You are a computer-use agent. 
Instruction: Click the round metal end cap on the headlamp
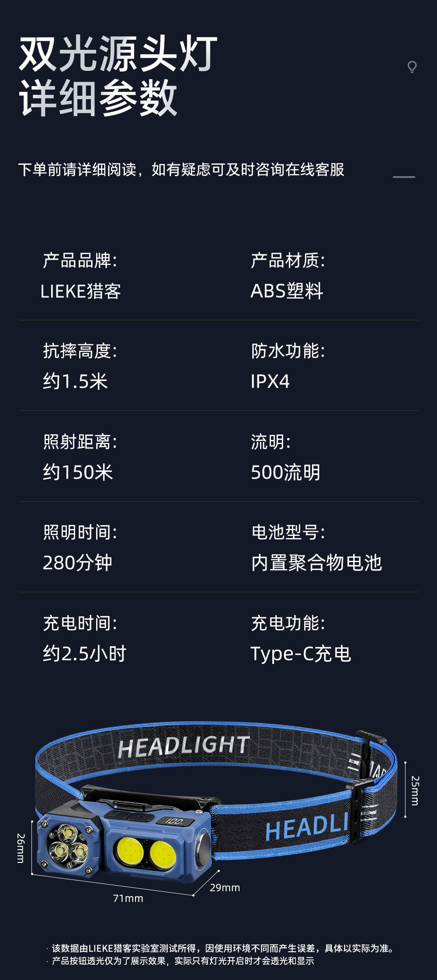point(203,843)
